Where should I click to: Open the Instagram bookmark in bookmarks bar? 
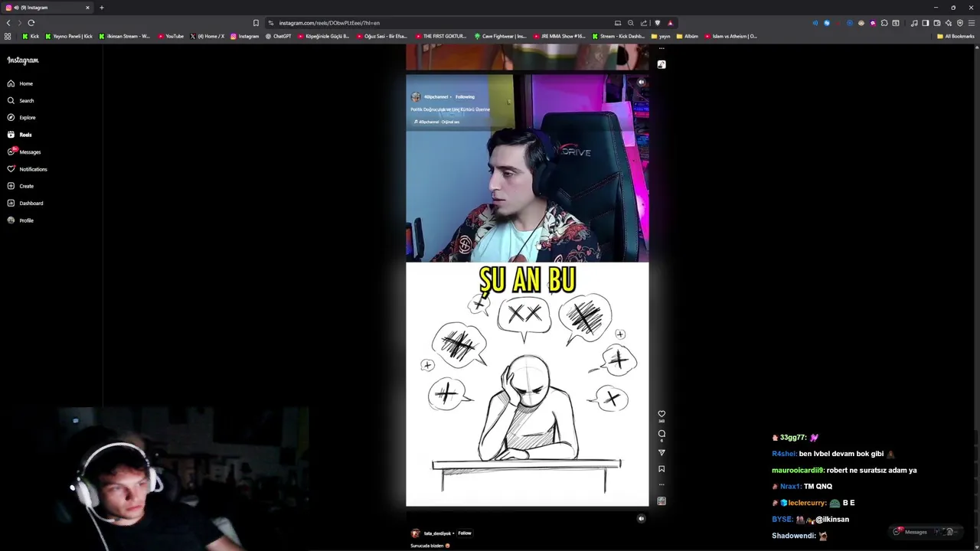point(245,36)
